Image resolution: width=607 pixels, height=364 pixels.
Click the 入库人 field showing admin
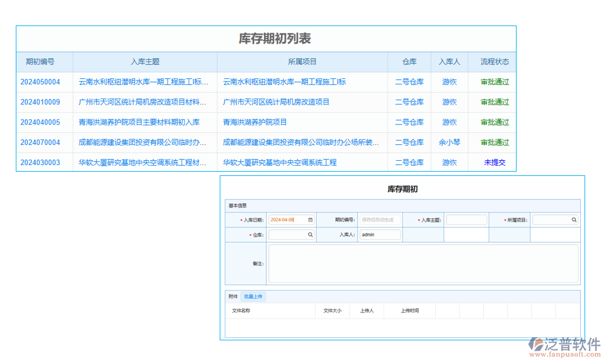(379, 234)
